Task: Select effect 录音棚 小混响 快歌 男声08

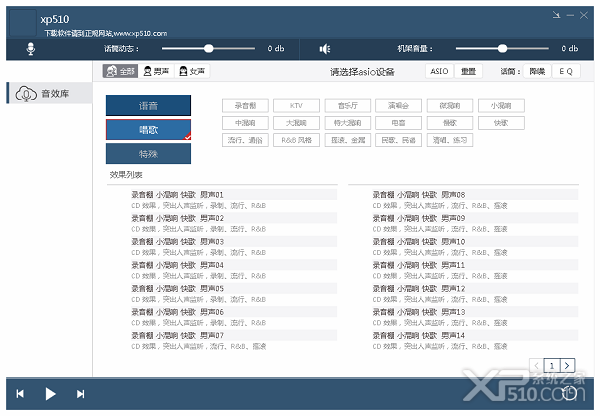Action: point(475,194)
